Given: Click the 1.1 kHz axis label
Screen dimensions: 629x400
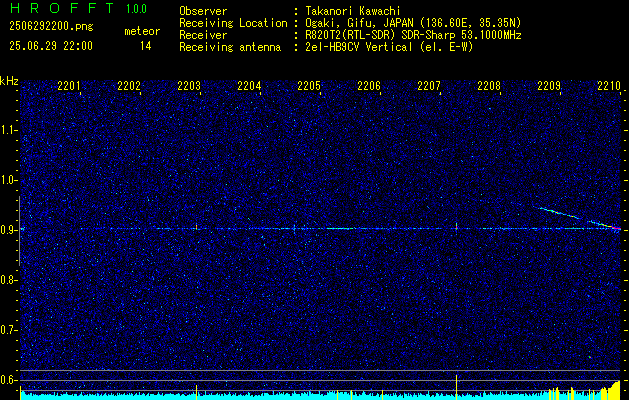Looking at the screenshot, I should point(9,130).
